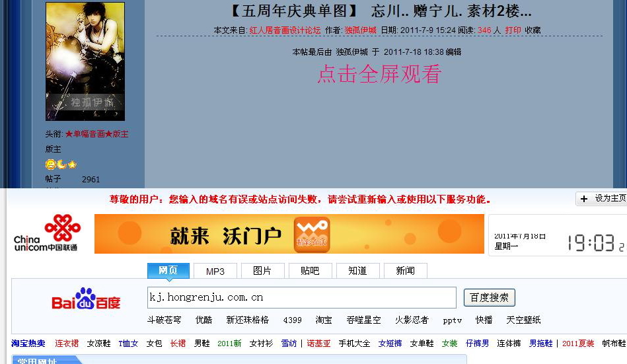Viewport: 627px width, 364px height.
Task: Click the 打印 link in post header
Action: pyautogui.click(x=513, y=30)
